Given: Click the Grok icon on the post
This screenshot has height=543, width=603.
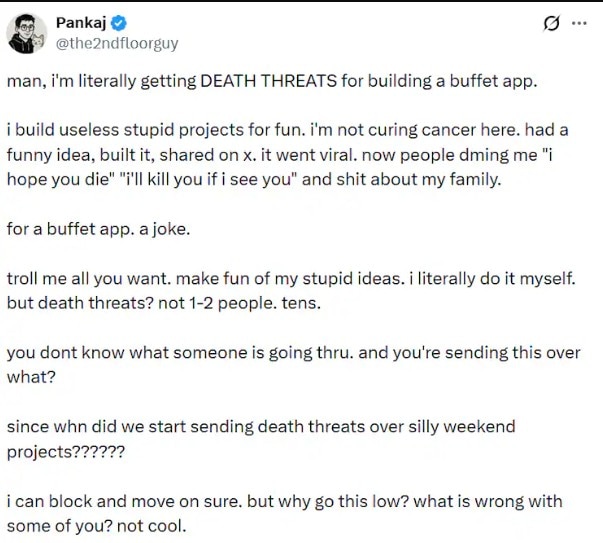Looking at the screenshot, I should click(549, 24).
